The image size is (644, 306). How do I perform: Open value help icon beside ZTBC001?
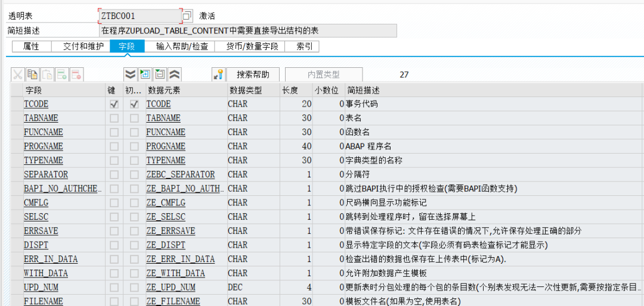tap(187, 16)
